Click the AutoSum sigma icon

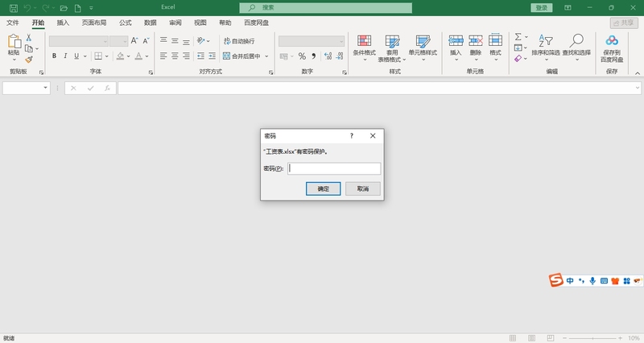518,37
